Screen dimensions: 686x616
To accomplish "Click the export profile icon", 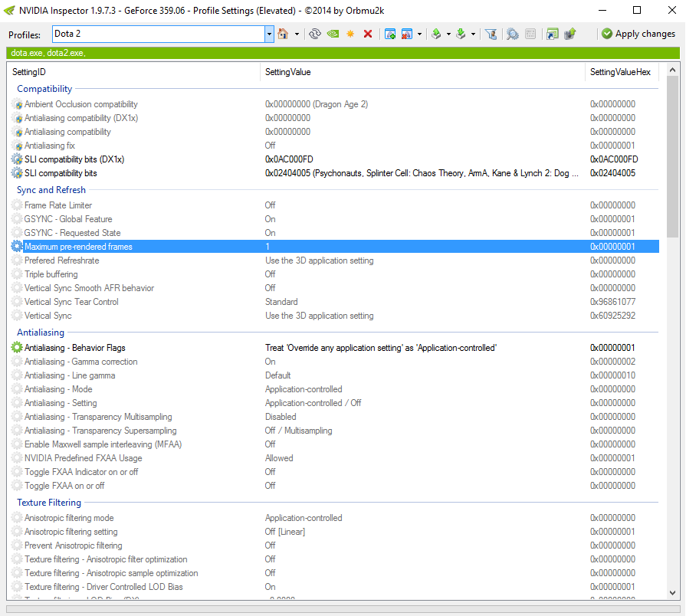I will coord(436,34).
